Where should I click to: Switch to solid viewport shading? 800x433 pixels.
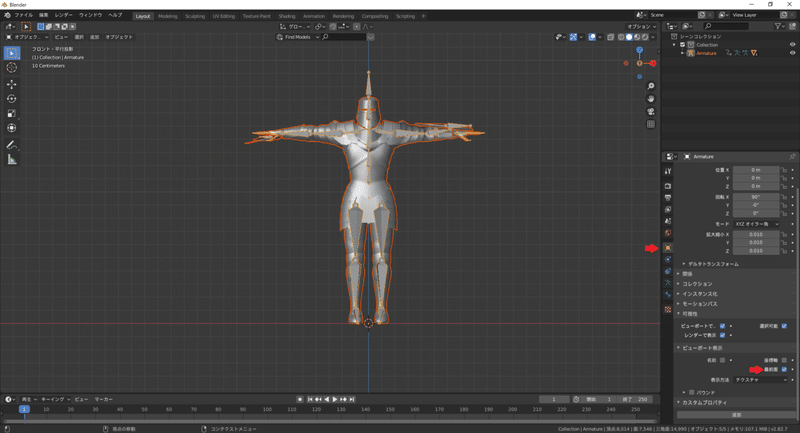629,37
